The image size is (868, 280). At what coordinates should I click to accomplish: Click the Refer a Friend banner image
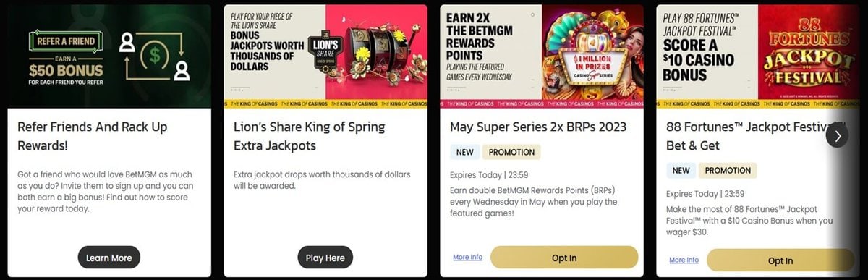click(109, 56)
